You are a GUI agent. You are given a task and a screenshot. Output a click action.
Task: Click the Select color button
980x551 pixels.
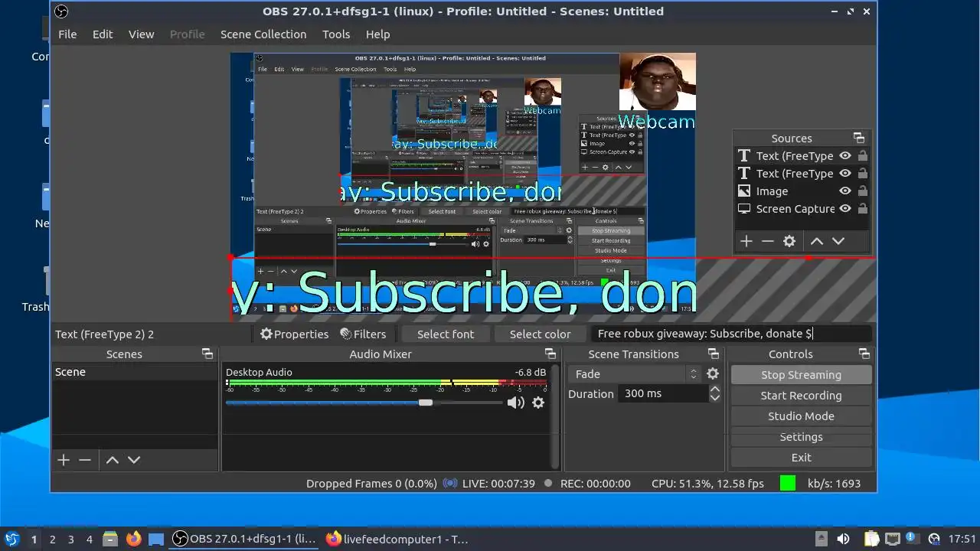pos(540,334)
